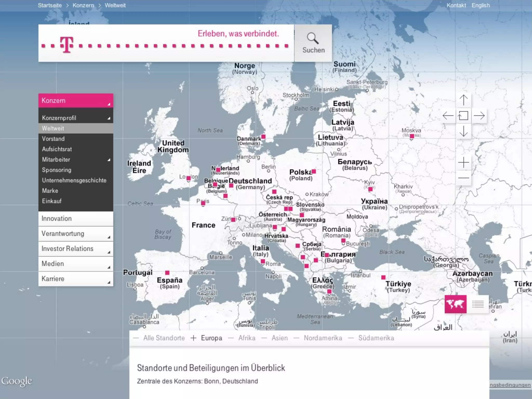The image size is (532, 399).
Task: Click the Suchen magnifier search icon
Action: [x=313, y=39]
